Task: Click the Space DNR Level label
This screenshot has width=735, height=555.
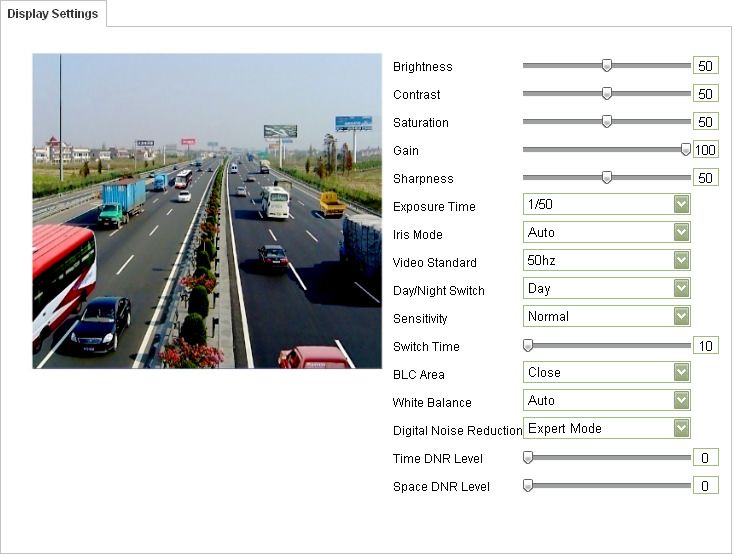Action: [441, 487]
